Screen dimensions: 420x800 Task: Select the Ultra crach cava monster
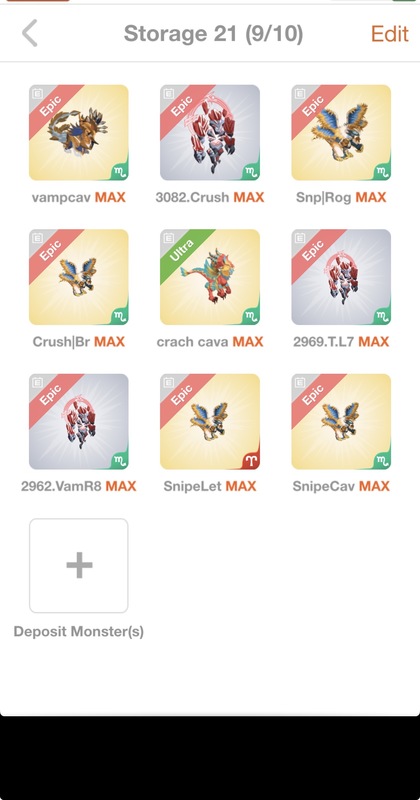point(210,277)
